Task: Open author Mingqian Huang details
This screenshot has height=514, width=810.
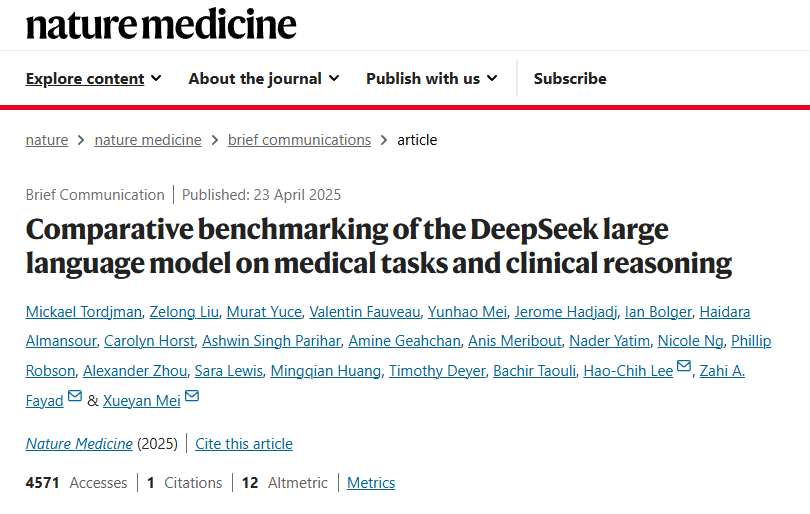Action: pos(325,371)
